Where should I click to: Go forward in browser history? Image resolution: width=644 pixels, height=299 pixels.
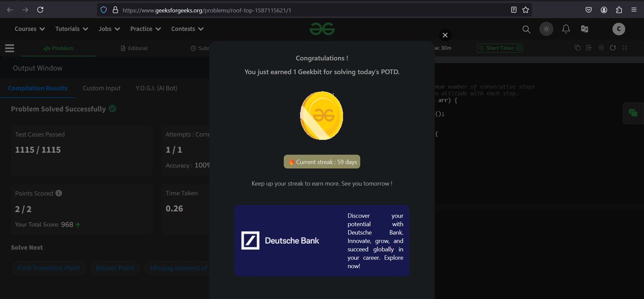coord(25,10)
